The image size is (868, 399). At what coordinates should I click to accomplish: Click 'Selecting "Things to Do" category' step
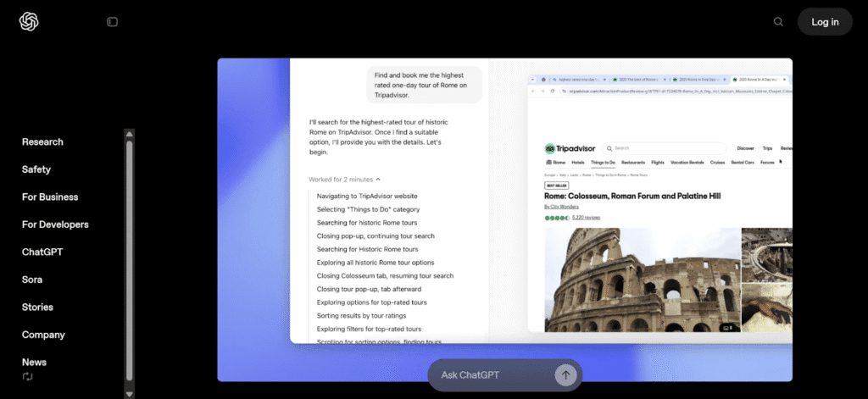coord(368,209)
